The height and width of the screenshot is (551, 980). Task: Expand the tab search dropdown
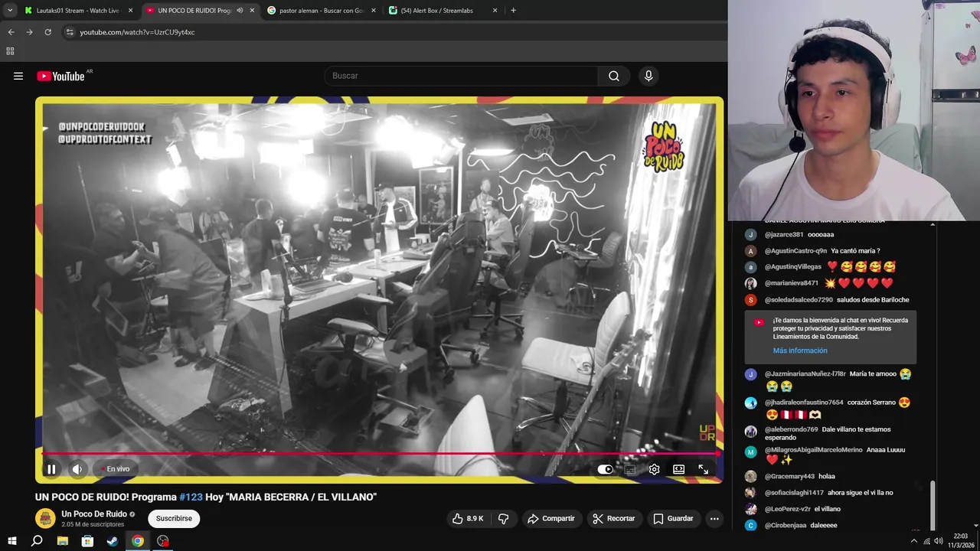10,11
